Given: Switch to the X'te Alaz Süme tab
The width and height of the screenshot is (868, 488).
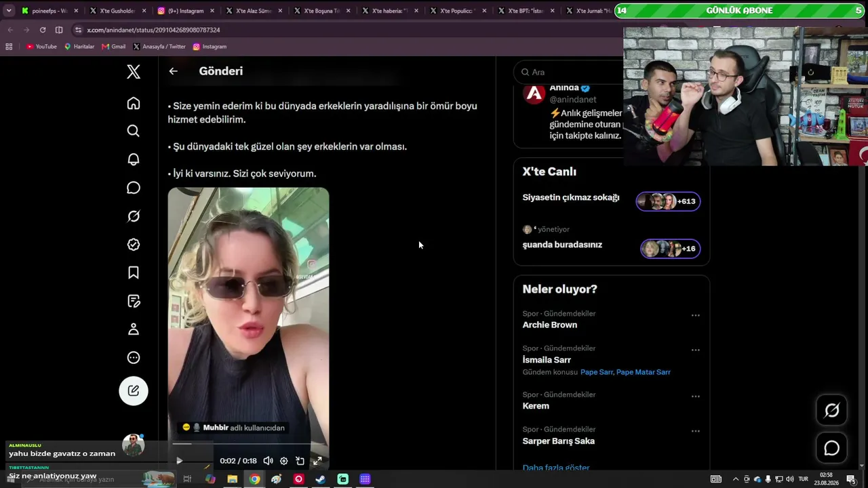Looking at the screenshot, I should click(253, 11).
